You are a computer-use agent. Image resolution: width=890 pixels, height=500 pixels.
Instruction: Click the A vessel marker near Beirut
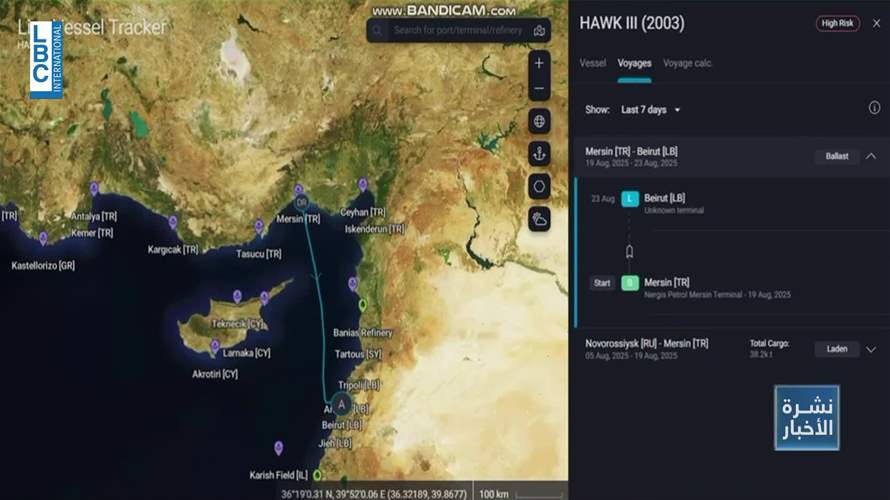tap(341, 405)
